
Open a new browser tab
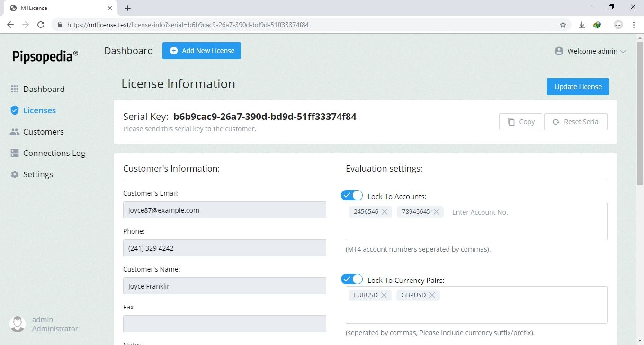click(x=128, y=8)
